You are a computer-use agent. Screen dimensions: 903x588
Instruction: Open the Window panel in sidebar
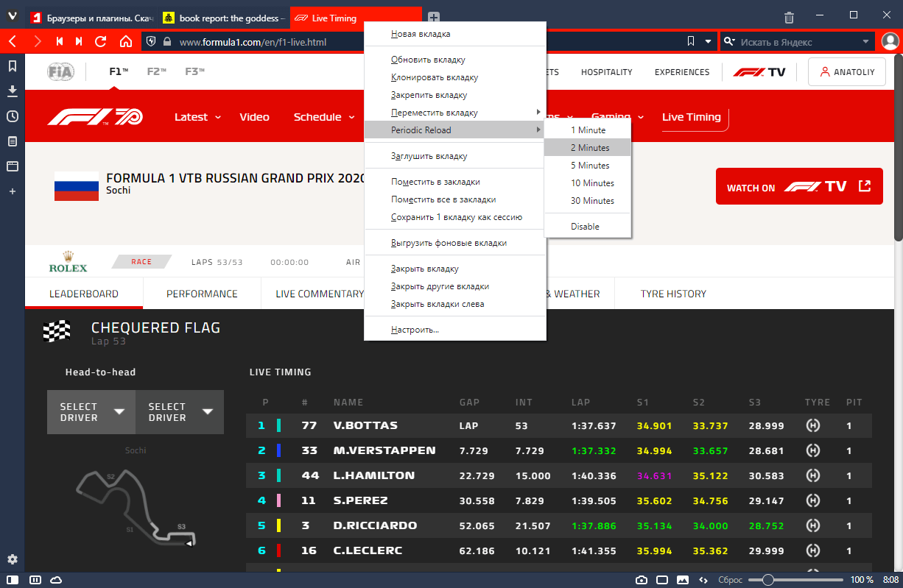pyautogui.click(x=13, y=166)
